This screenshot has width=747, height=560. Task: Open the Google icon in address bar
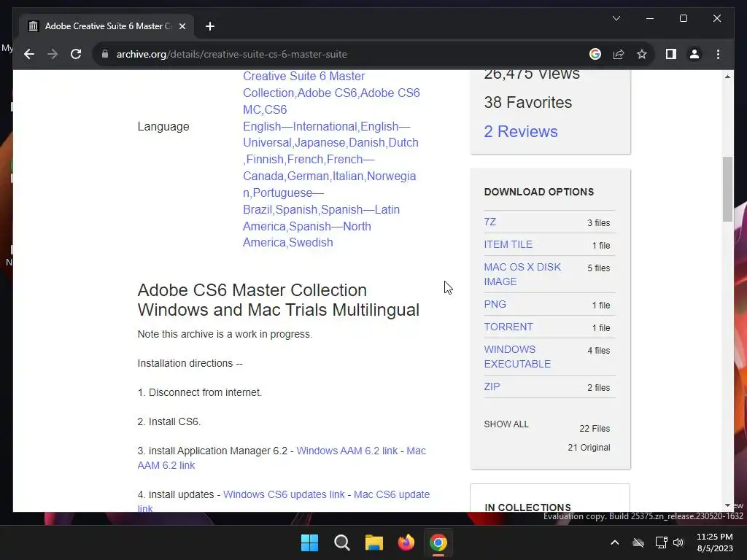595,54
